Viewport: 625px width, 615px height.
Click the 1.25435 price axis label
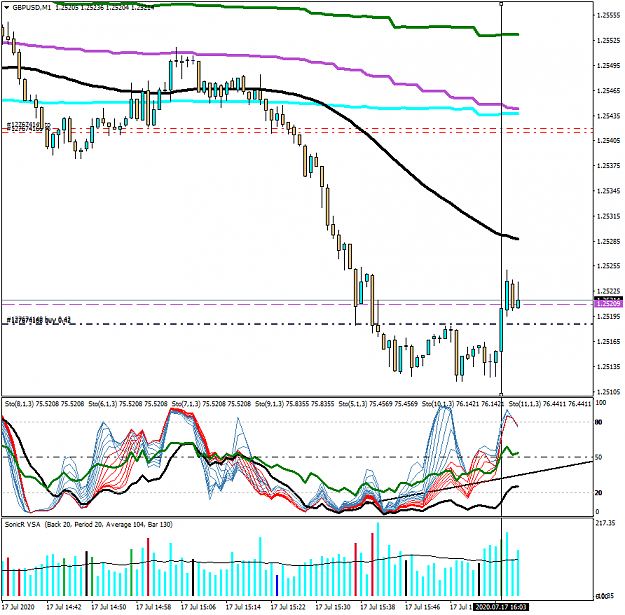point(609,116)
